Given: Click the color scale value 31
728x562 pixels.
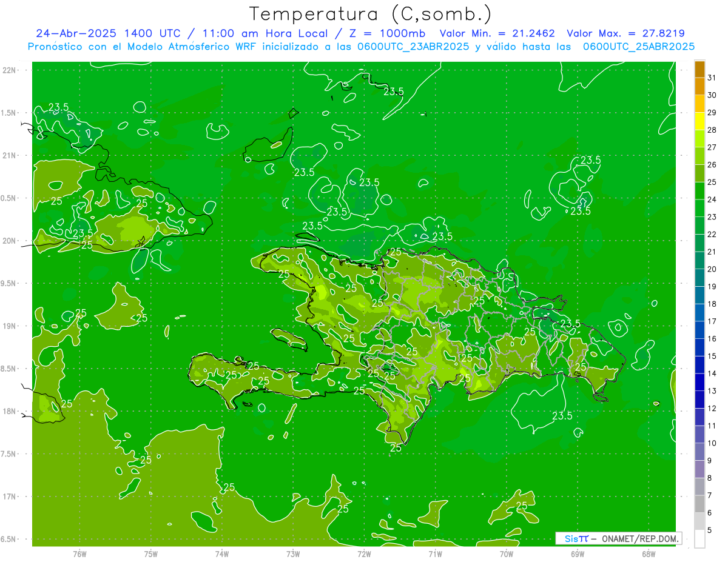Looking at the screenshot, I should click(712, 78).
